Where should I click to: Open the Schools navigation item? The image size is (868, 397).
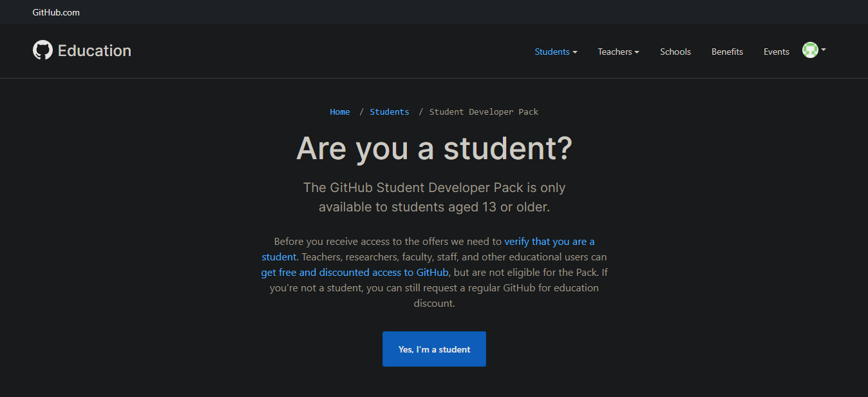[675, 52]
